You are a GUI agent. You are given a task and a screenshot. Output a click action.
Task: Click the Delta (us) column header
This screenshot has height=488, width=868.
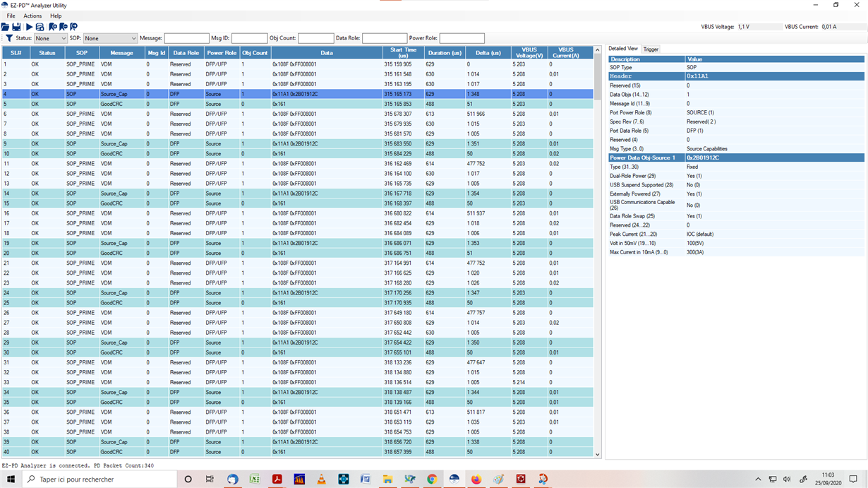coord(488,53)
